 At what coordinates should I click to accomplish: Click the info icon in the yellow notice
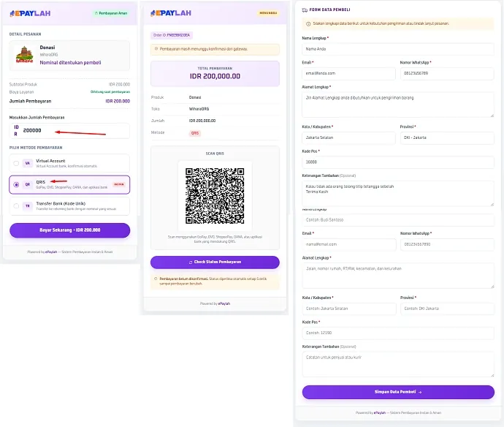pyautogui.click(x=308, y=24)
